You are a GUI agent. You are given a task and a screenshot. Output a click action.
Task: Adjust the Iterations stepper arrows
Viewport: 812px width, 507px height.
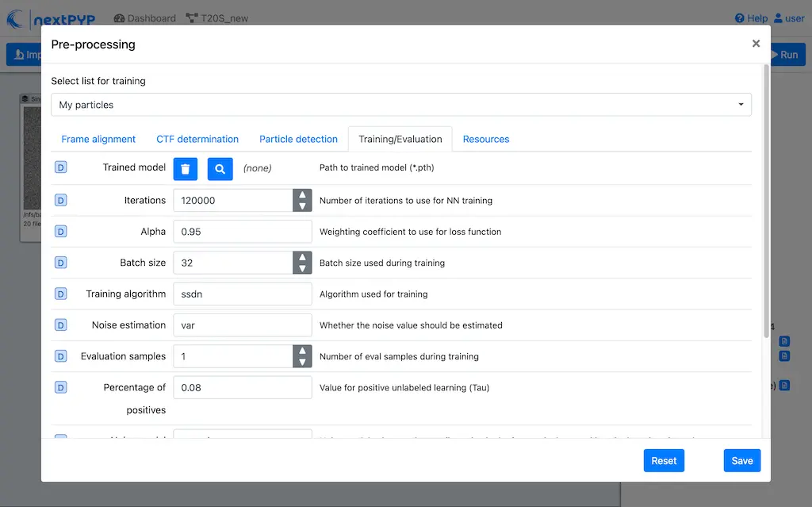click(302, 201)
